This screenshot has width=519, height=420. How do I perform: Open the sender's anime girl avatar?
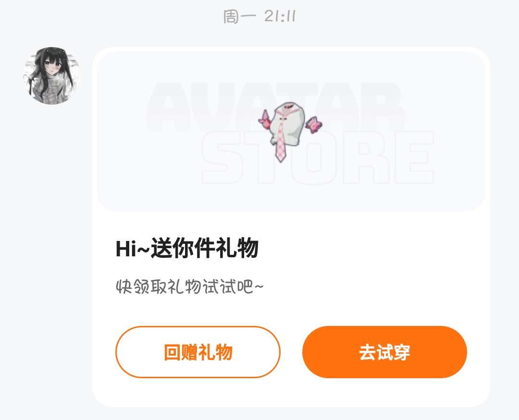coord(52,76)
